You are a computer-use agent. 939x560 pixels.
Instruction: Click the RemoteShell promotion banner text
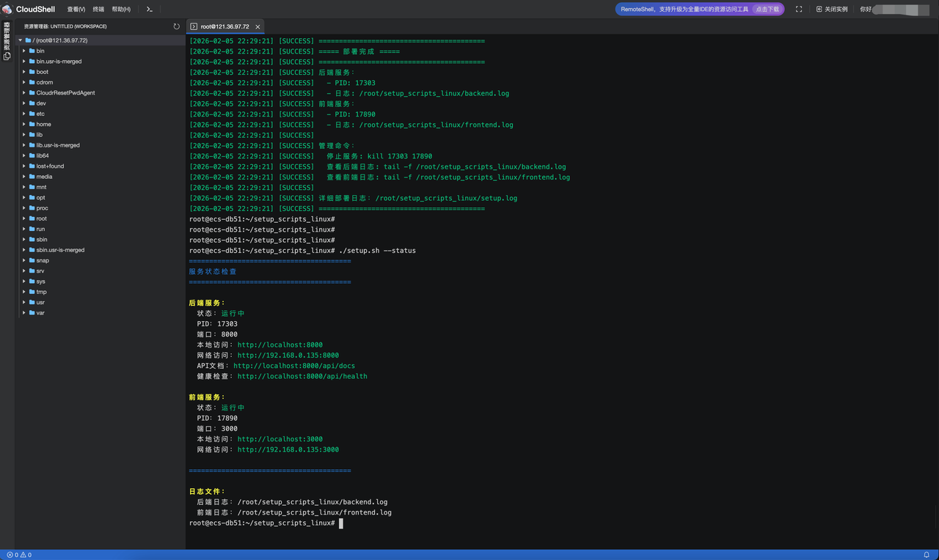click(684, 9)
